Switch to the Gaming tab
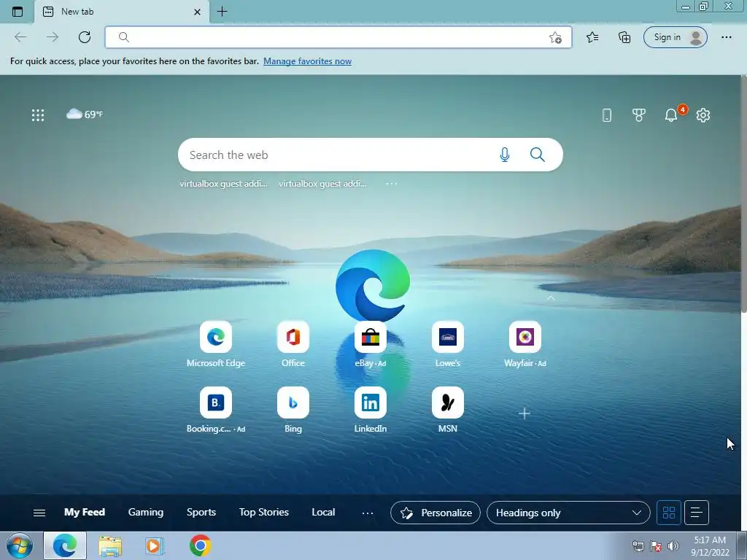747x560 pixels. coord(146,513)
